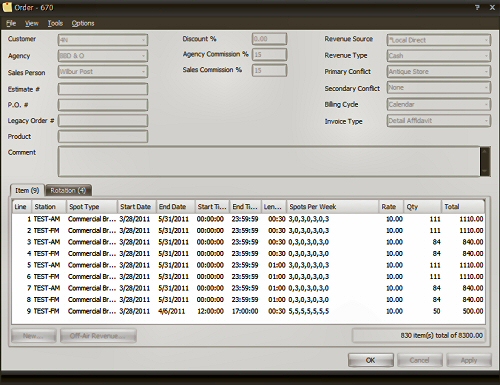Click inside the Comment text area
The width and height of the screenshot is (500, 385).
(269, 161)
